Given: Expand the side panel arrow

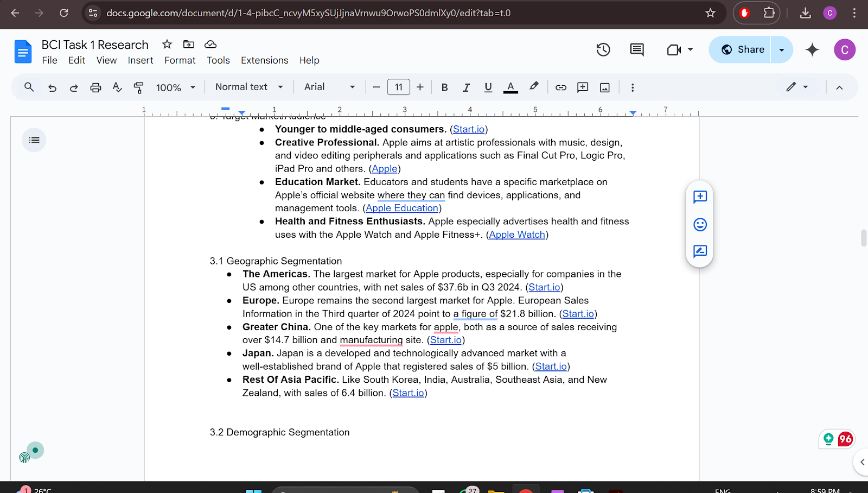Looking at the screenshot, I should click(862, 462).
